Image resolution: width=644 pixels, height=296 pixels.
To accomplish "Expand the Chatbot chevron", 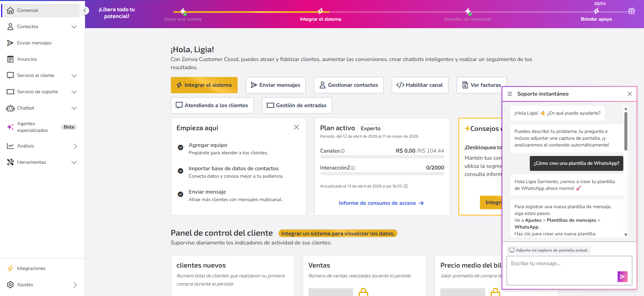I will [x=74, y=108].
